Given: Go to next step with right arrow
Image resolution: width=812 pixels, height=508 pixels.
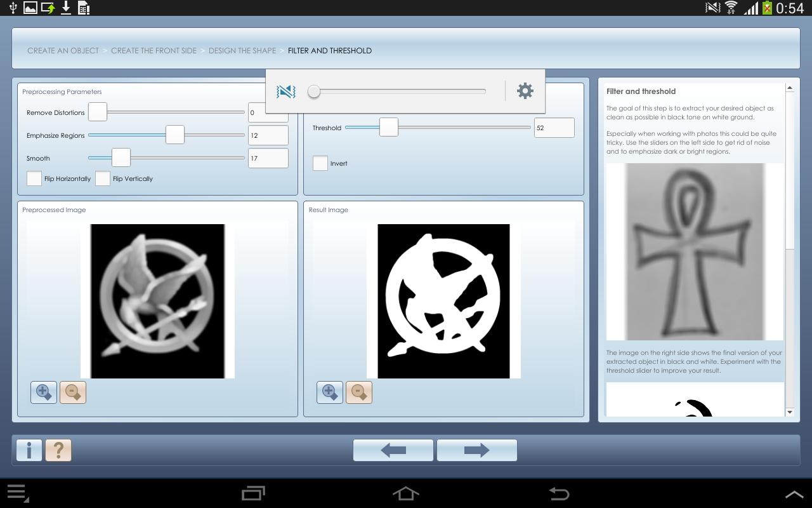Looking at the screenshot, I should (476, 450).
